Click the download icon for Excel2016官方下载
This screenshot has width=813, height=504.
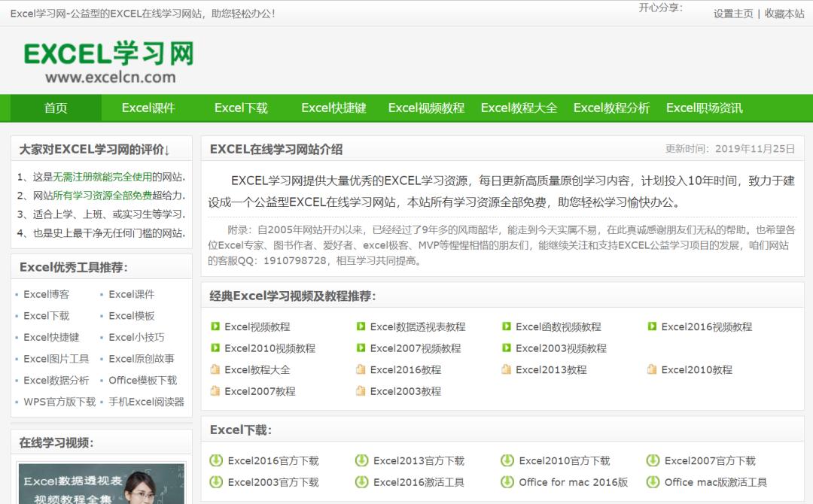pos(215,460)
